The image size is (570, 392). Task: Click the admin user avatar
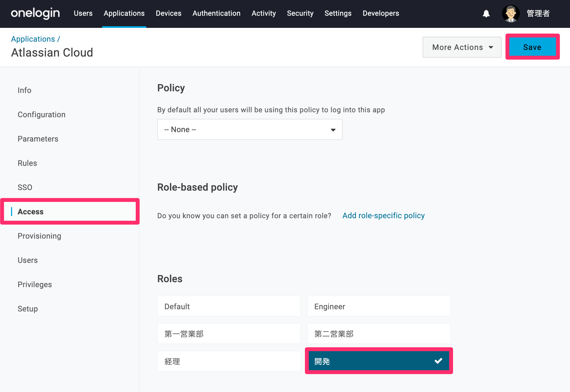(x=511, y=14)
